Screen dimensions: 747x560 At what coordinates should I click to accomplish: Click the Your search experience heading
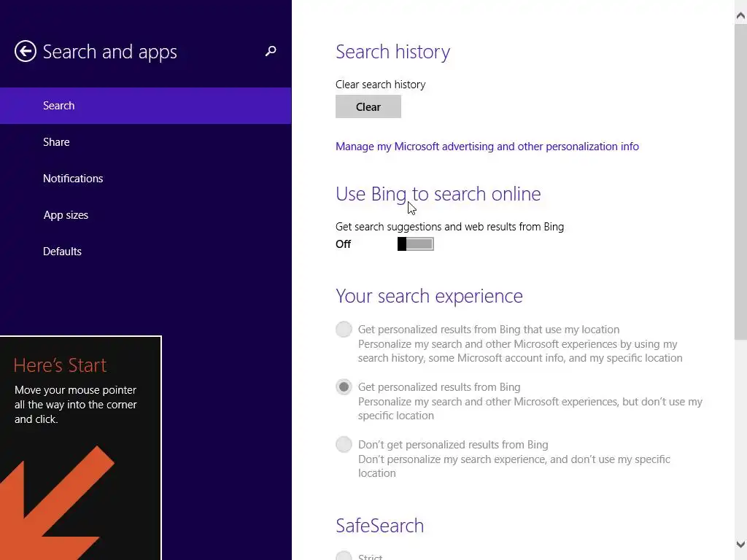click(429, 296)
